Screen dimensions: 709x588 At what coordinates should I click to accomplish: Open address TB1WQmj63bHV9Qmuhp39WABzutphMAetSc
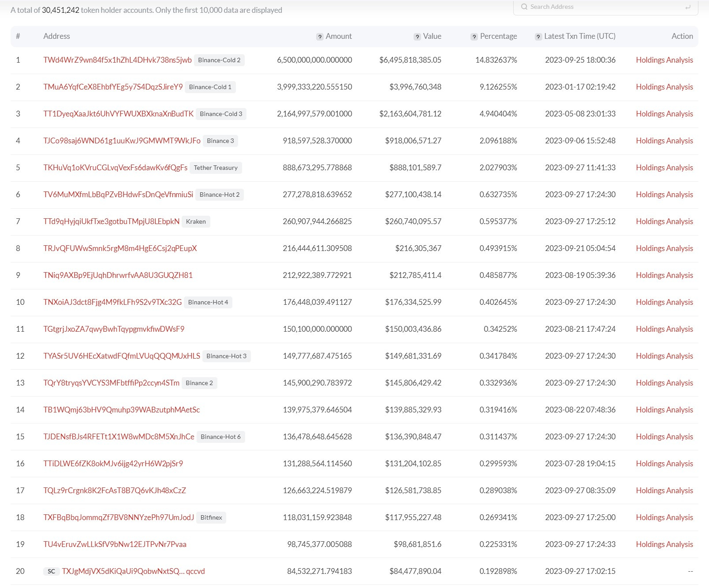click(121, 410)
